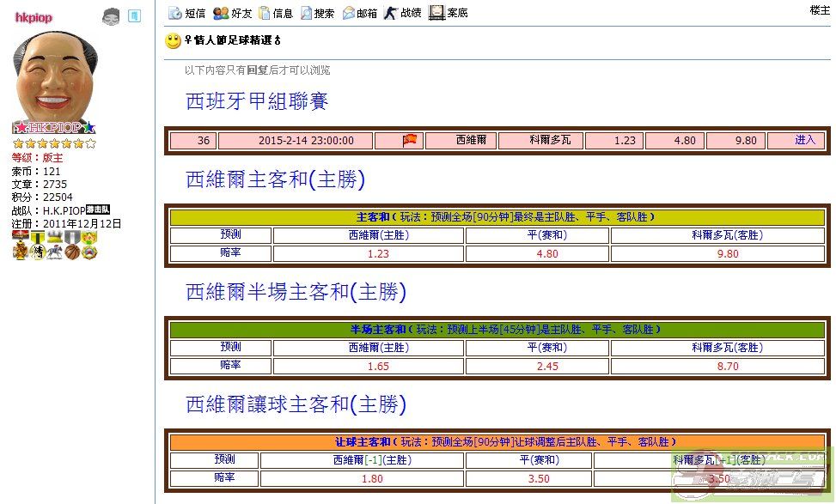Click the 进入 enter link in match row
The image size is (836, 504).
pos(804,140)
